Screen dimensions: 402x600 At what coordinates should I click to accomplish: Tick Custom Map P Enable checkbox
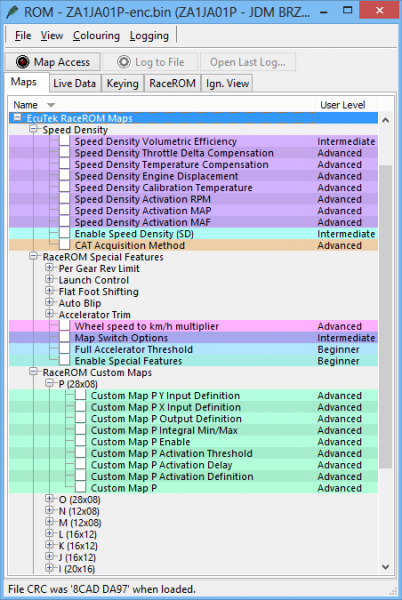tap(81, 442)
